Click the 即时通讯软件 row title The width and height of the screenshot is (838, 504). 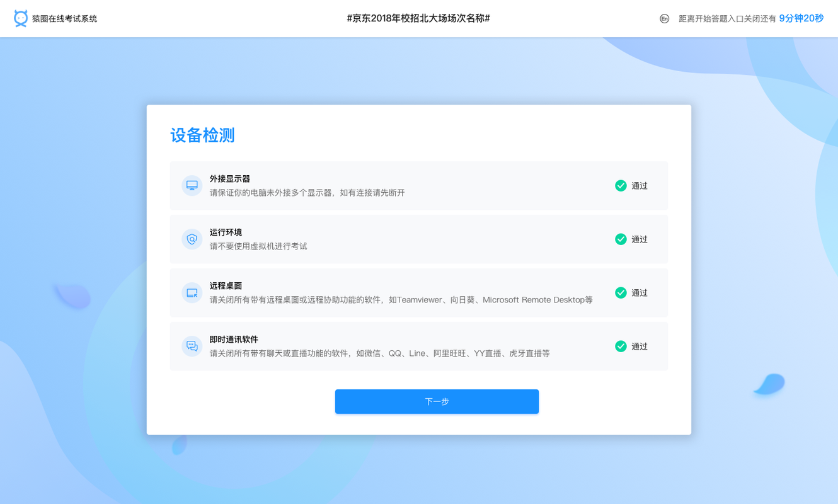click(233, 339)
